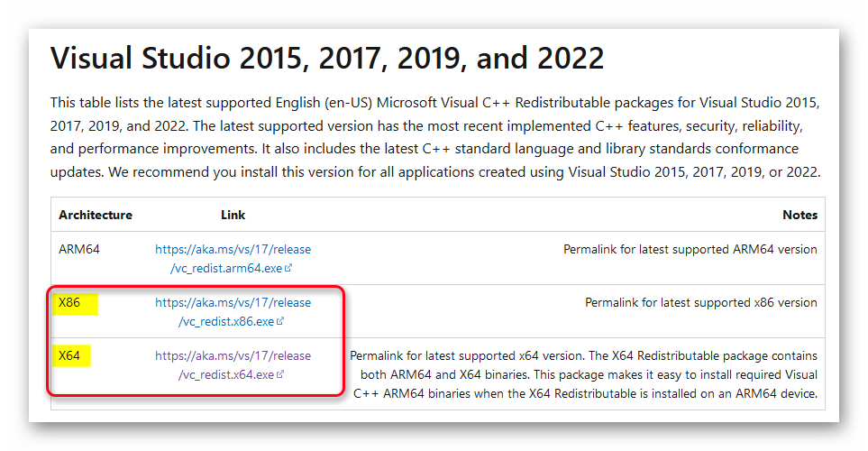Select the highlighted X64 architecture cell
Viewport: 868px width, 451px height.
click(70, 356)
